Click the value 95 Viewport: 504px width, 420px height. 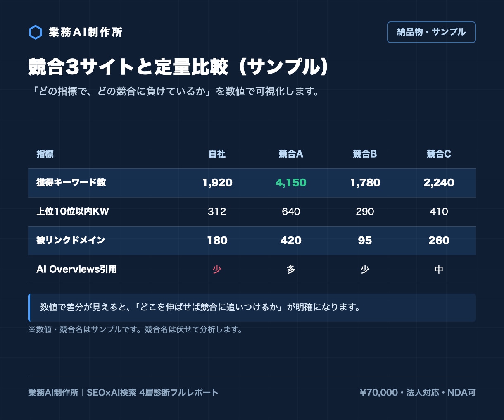pos(365,241)
